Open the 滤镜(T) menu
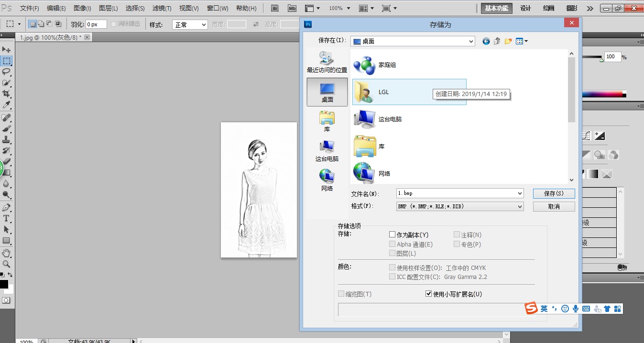Screen dimensions: 644x343 pos(162,8)
